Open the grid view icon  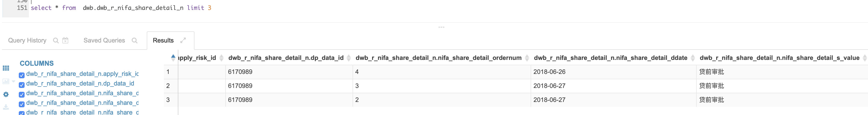(x=6, y=68)
